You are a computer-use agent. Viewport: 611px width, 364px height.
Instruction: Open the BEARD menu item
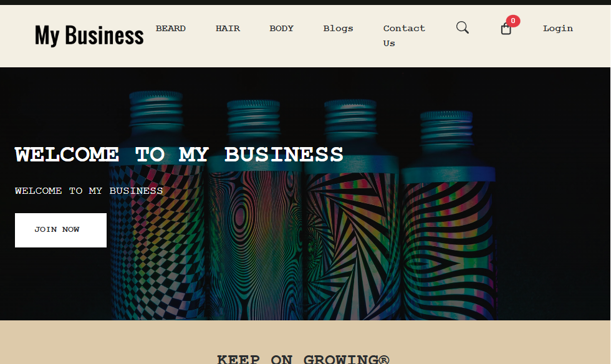[171, 29]
